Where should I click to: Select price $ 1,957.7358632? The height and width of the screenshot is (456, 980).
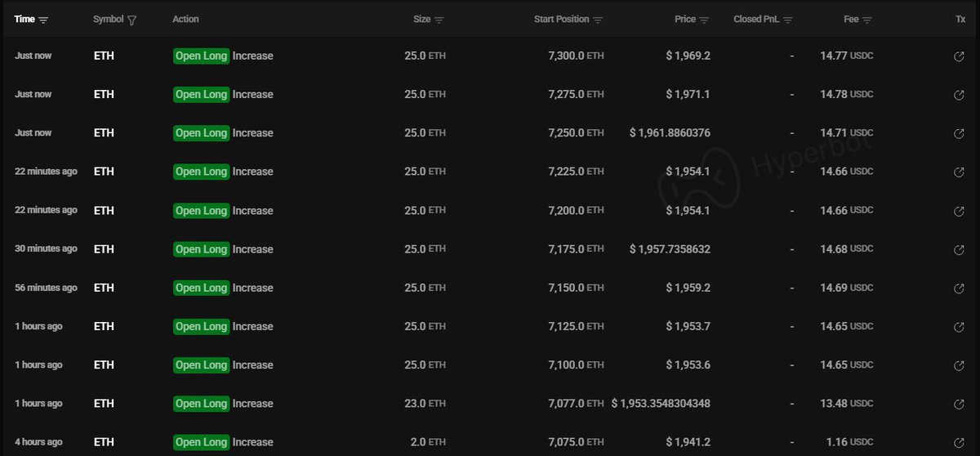pos(670,248)
